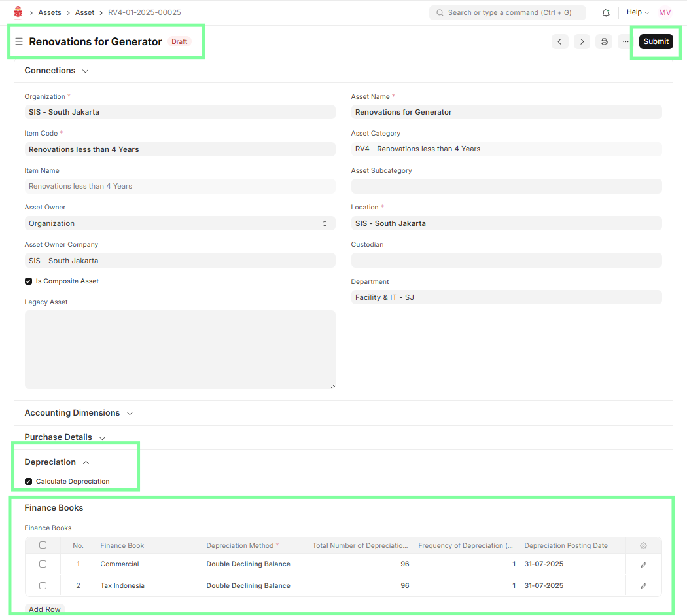This screenshot has height=616, width=687.
Task: Go to next asset record arrow
Action: [582, 41]
